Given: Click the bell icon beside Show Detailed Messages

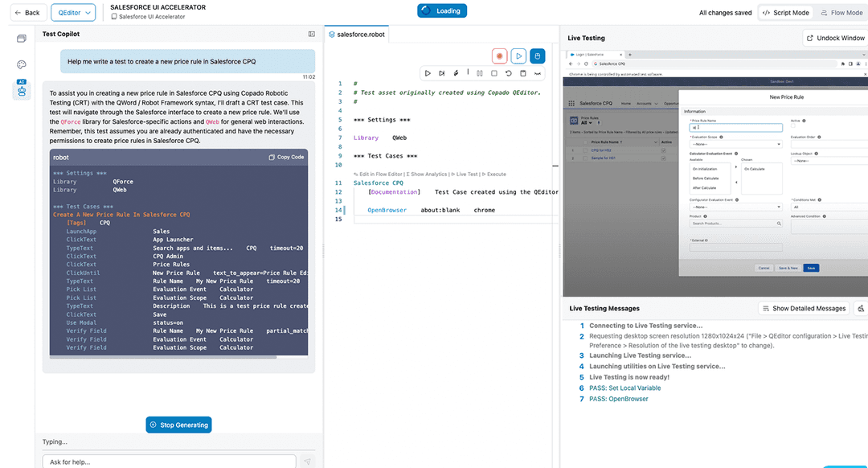Looking at the screenshot, I should pyautogui.click(x=861, y=308).
